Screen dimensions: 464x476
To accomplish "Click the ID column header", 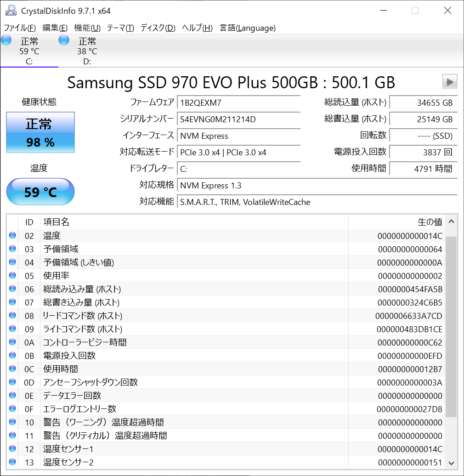I will pyautogui.click(x=29, y=222).
